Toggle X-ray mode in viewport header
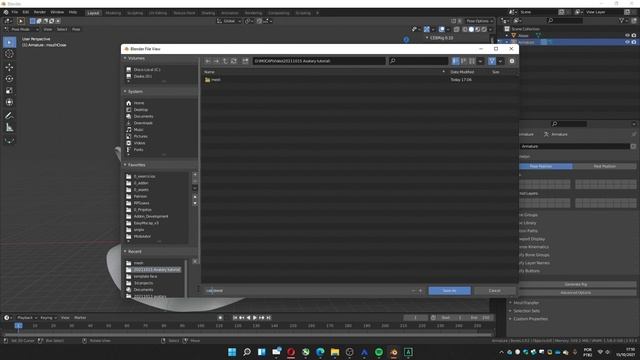The width and height of the screenshot is (640, 360). click(x=456, y=29)
